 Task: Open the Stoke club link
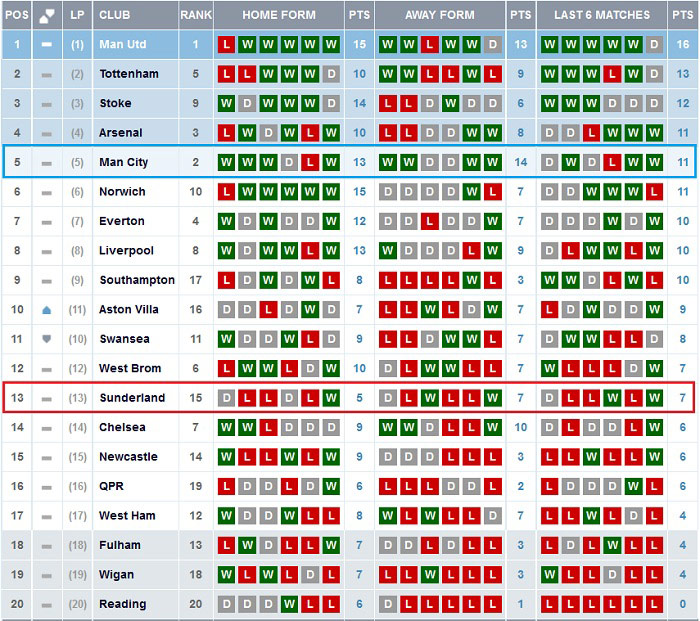[115, 104]
